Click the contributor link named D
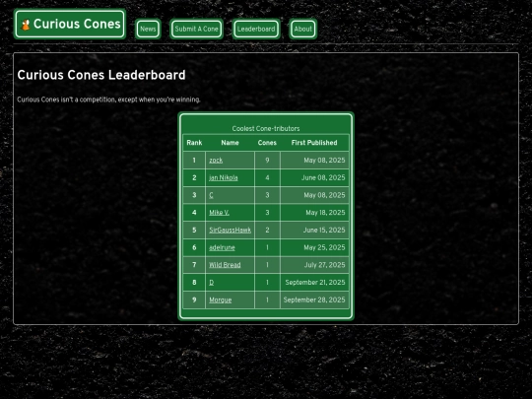532x399 pixels. [212, 283]
